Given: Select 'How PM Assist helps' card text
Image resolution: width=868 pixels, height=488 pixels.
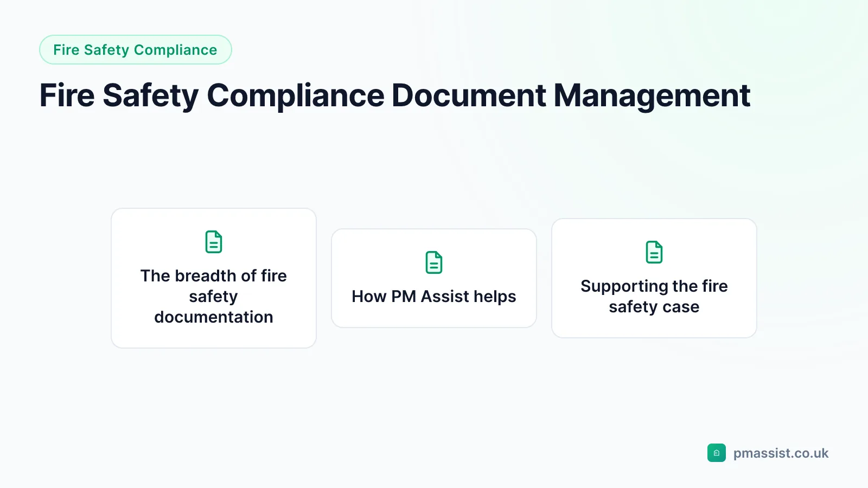Looking at the screenshot, I should coord(434,297).
